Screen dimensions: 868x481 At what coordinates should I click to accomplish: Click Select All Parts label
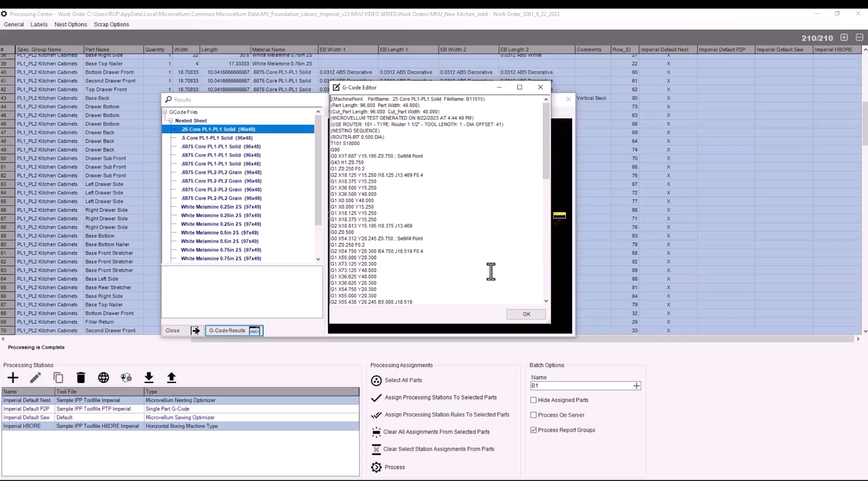click(403, 381)
